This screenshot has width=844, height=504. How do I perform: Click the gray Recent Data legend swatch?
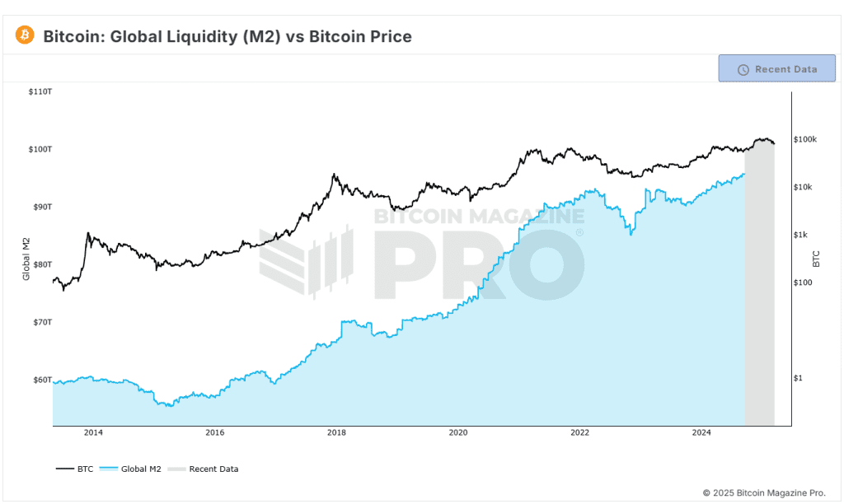coord(176,469)
